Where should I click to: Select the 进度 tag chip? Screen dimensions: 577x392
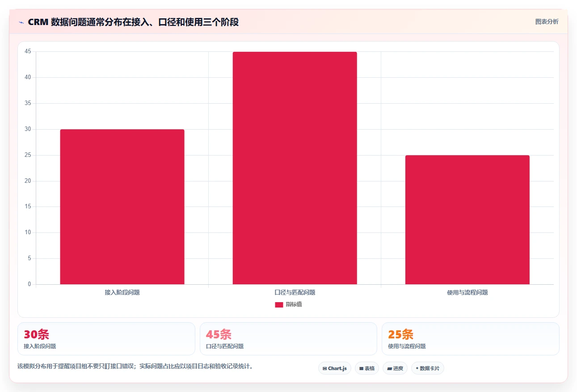[x=395, y=368]
